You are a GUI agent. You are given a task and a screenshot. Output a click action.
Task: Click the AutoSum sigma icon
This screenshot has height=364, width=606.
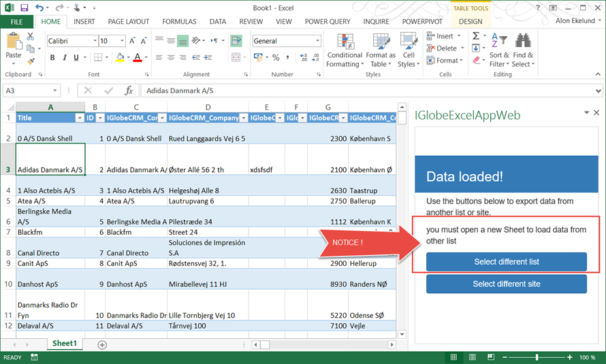[476, 36]
